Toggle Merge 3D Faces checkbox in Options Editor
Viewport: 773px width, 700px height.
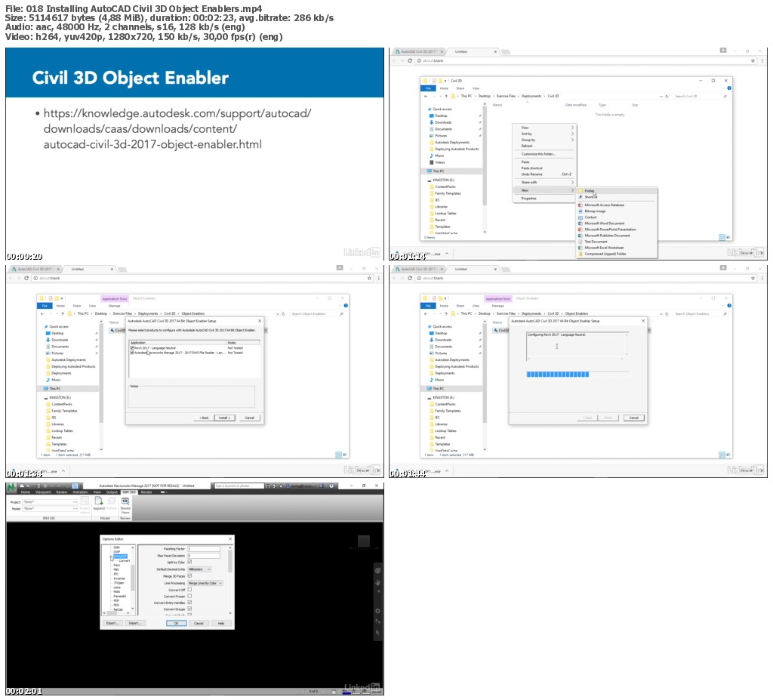[189, 576]
